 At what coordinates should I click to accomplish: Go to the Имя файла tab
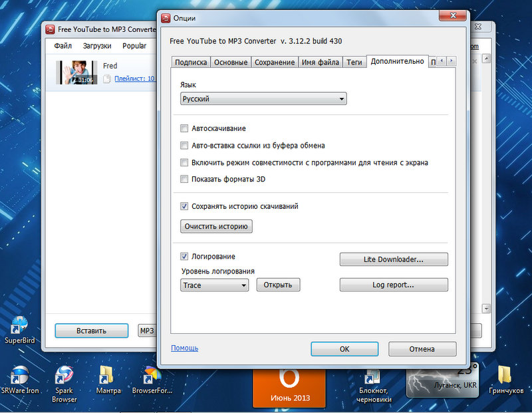321,62
